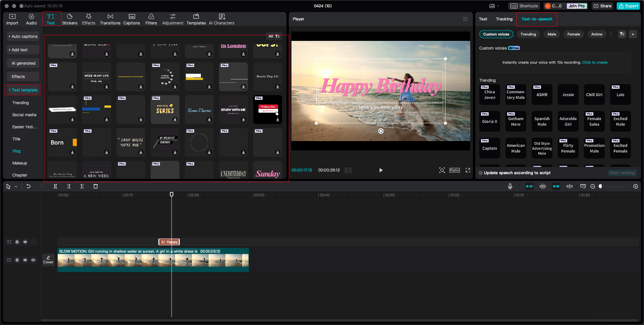The image size is (644, 325).
Task: Open the AI Characters panel
Action: click(x=221, y=19)
